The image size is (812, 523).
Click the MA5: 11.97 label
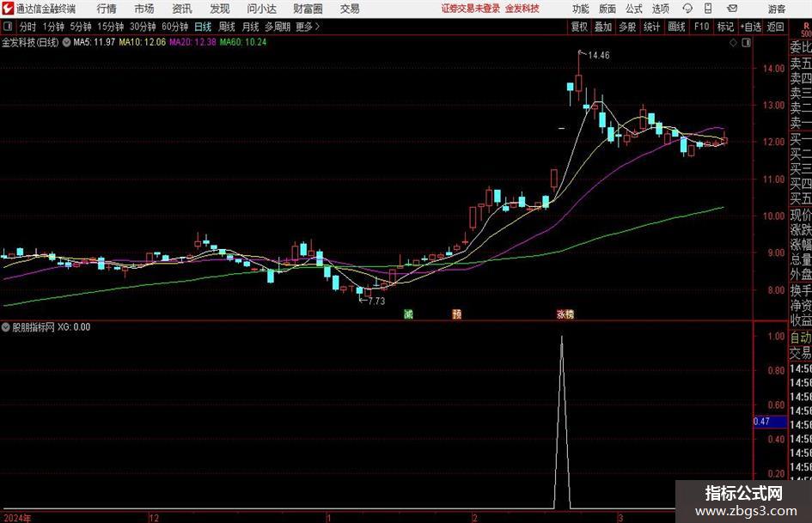tap(94, 42)
